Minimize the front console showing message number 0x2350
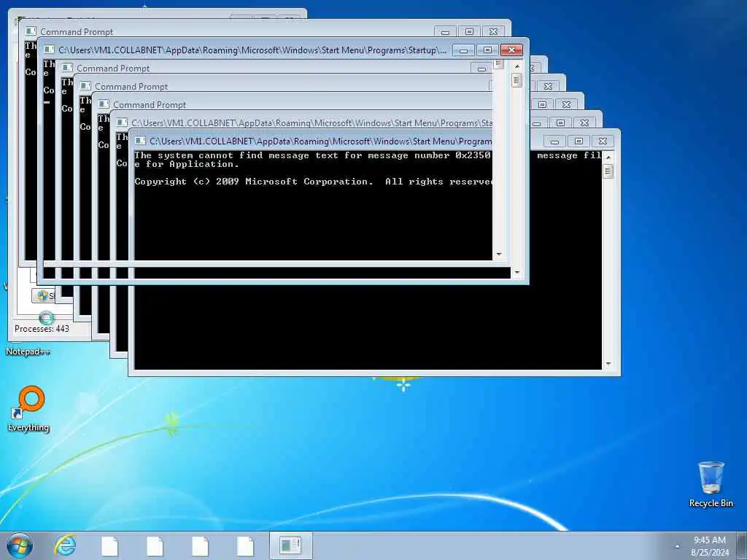 pyautogui.click(x=554, y=141)
